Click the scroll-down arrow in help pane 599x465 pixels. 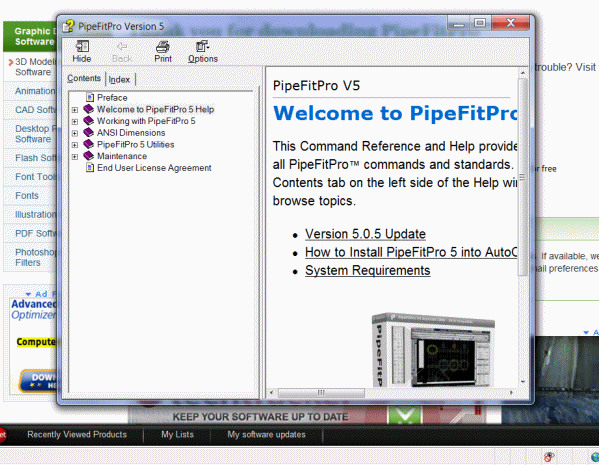(522, 382)
